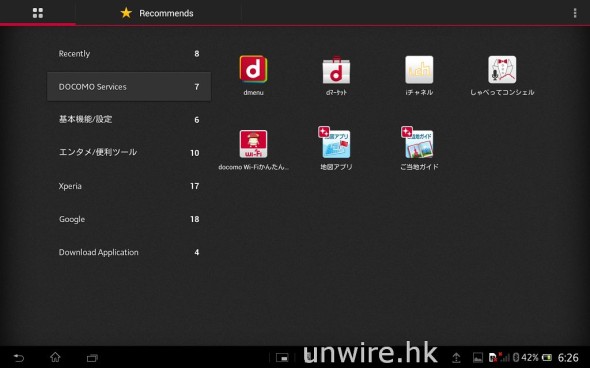This screenshot has height=368, width=590.
Task: Open the three-dot overflow menu
Action: [x=575, y=13]
